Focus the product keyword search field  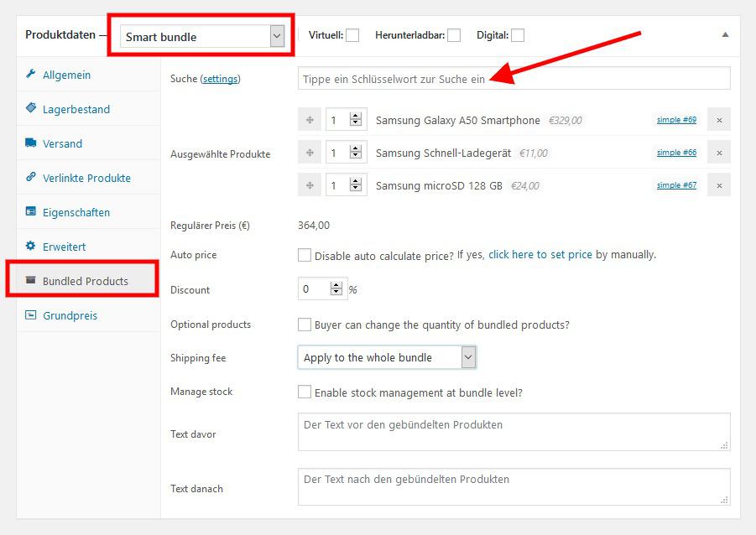click(x=514, y=79)
